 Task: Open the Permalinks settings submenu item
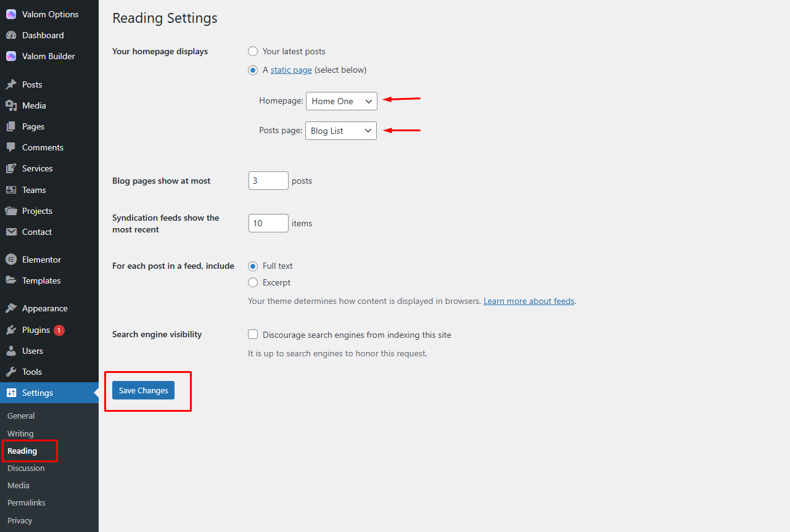(x=27, y=502)
